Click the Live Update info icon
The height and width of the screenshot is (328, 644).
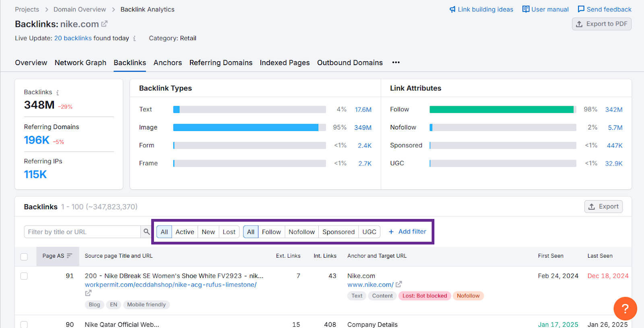click(134, 39)
